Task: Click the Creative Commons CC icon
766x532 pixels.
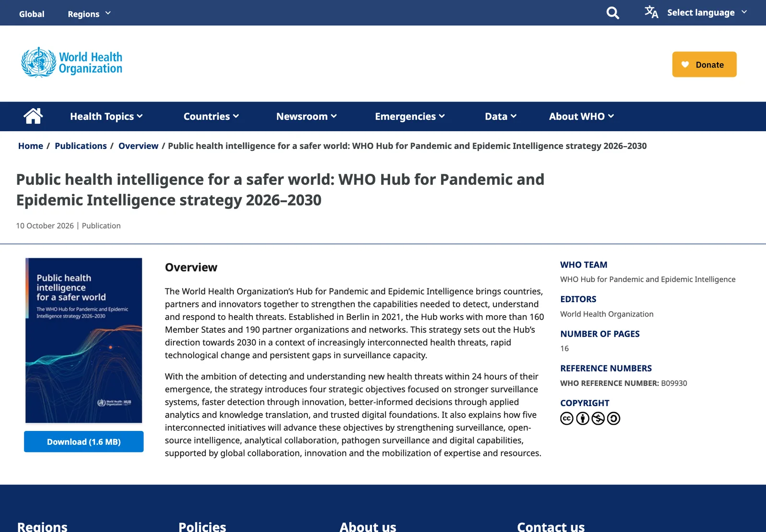Action: tap(567, 419)
